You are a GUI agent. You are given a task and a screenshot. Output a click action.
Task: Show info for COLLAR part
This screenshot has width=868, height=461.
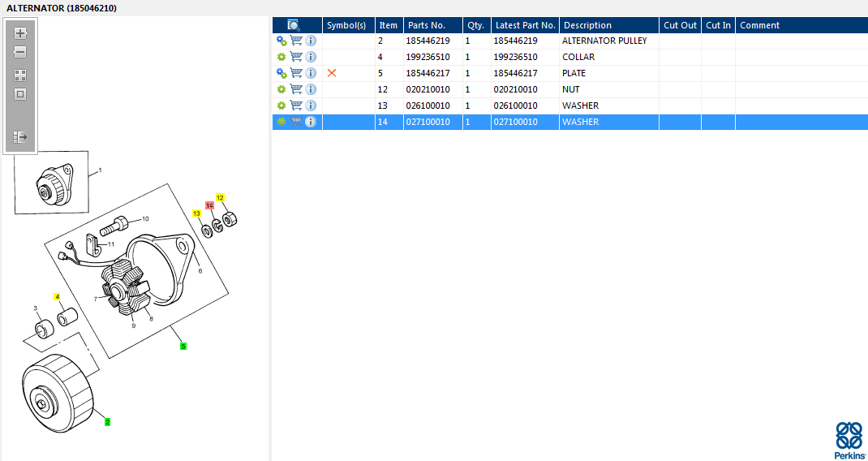coord(311,57)
